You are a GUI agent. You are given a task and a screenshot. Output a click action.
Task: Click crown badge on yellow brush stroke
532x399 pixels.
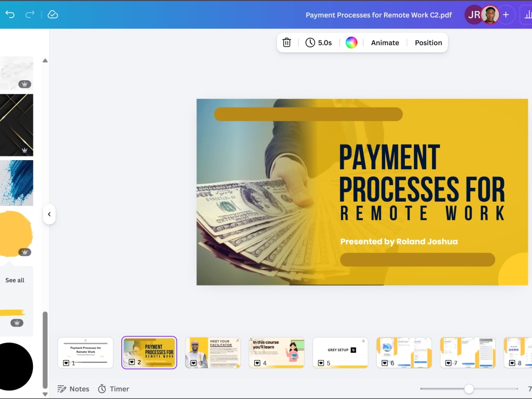point(17,323)
